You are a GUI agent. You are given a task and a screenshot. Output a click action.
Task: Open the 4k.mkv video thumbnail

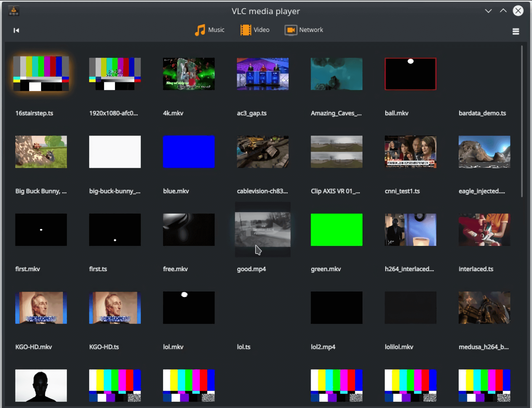(x=189, y=74)
